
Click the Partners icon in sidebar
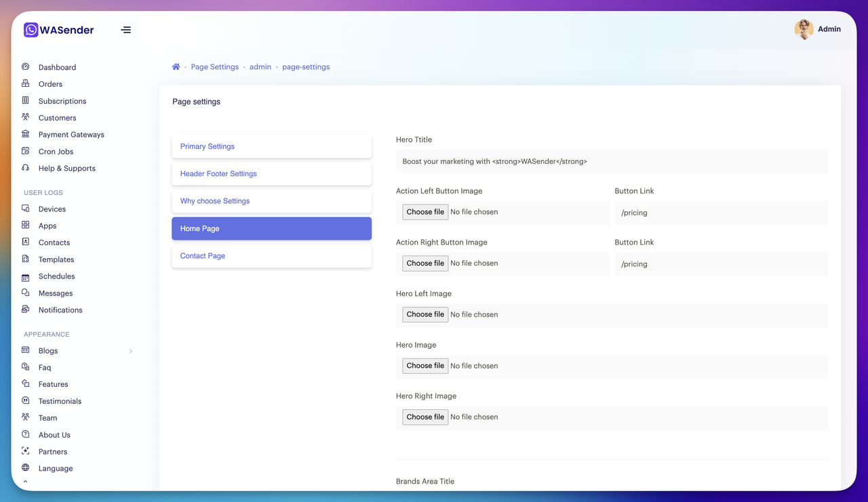pos(26,451)
